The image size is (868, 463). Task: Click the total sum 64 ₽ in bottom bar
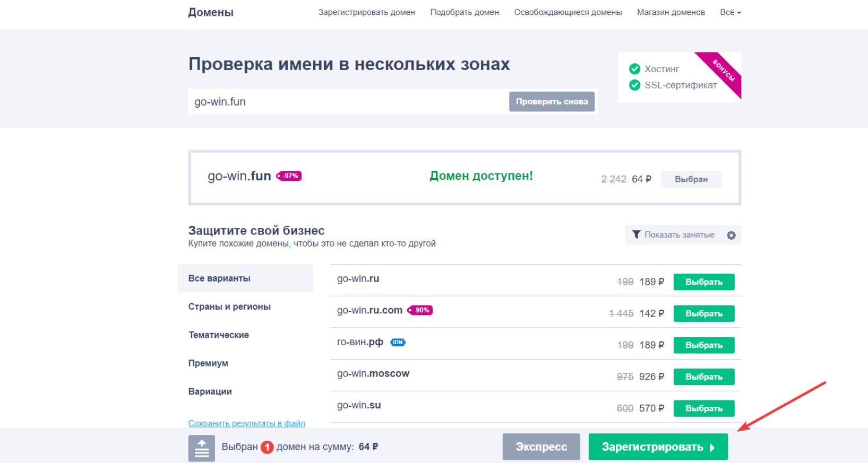tap(368, 447)
